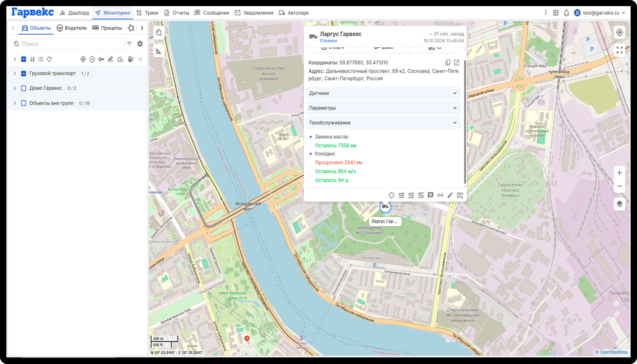This screenshot has width=637, height=364.
Task: Refresh the objects list
Action: (49, 59)
